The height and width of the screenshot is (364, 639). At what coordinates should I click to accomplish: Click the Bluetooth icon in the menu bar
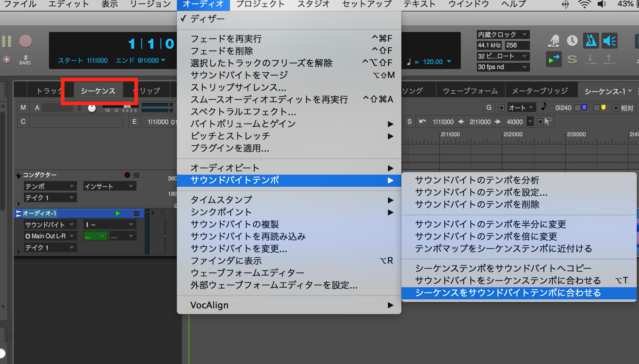click(x=565, y=4)
